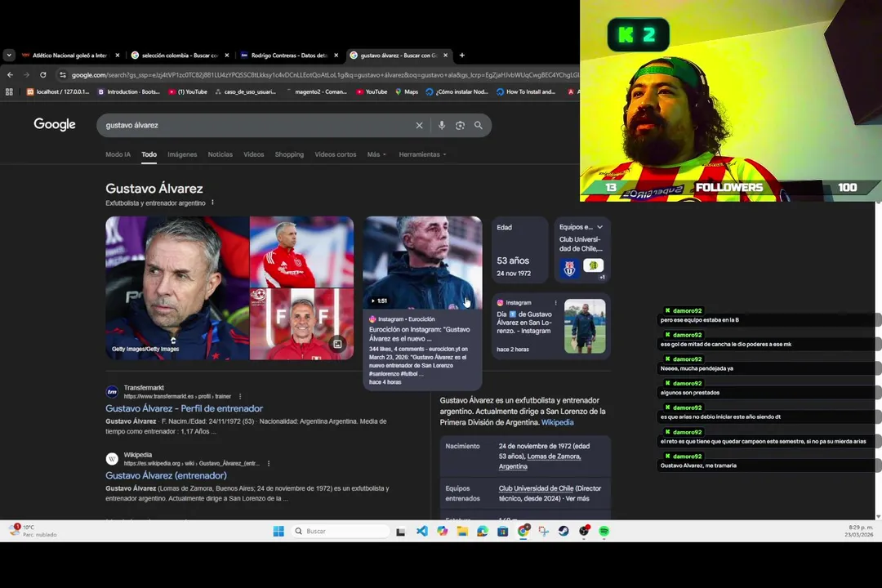Reload the current page
This screenshot has width=882, height=588.
[x=42, y=75]
